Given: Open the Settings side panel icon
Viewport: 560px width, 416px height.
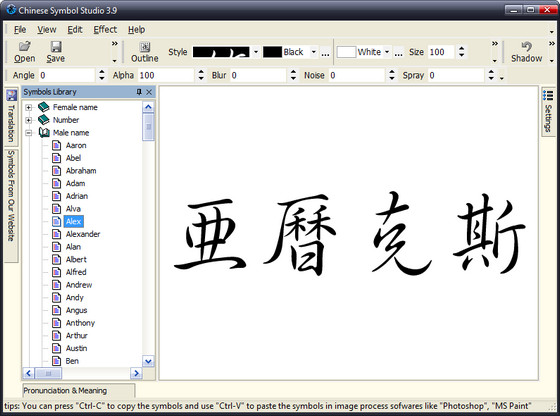Looking at the screenshot, I should (548, 95).
